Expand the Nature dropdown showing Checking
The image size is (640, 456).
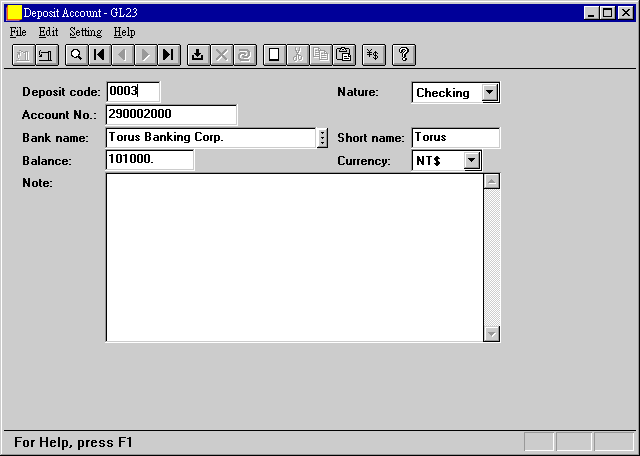[490, 93]
